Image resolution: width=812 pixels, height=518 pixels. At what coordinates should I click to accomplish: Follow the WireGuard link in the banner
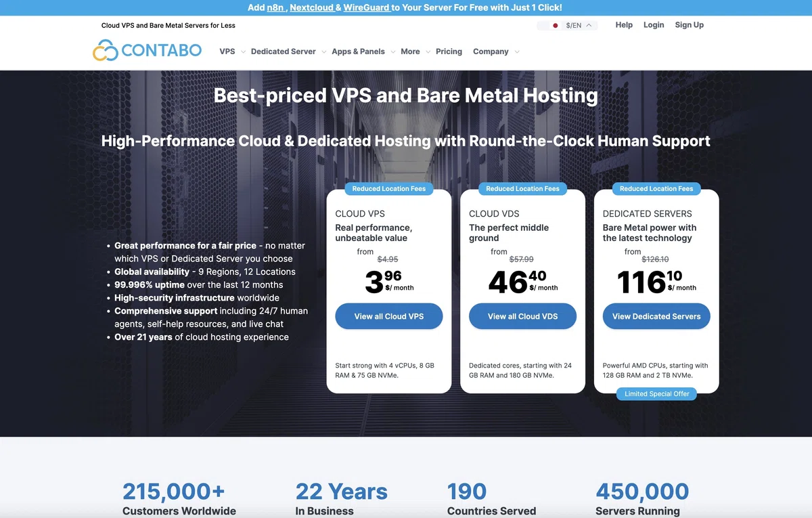point(367,7)
